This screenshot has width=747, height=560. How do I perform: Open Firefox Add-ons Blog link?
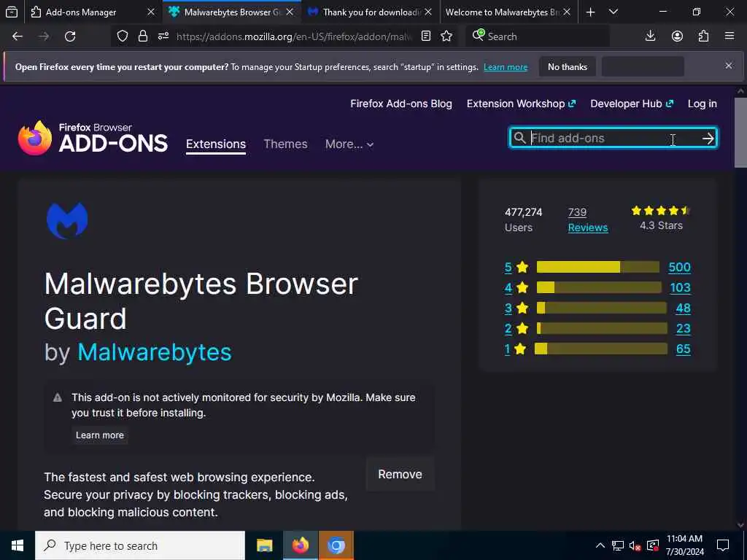pos(401,104)
